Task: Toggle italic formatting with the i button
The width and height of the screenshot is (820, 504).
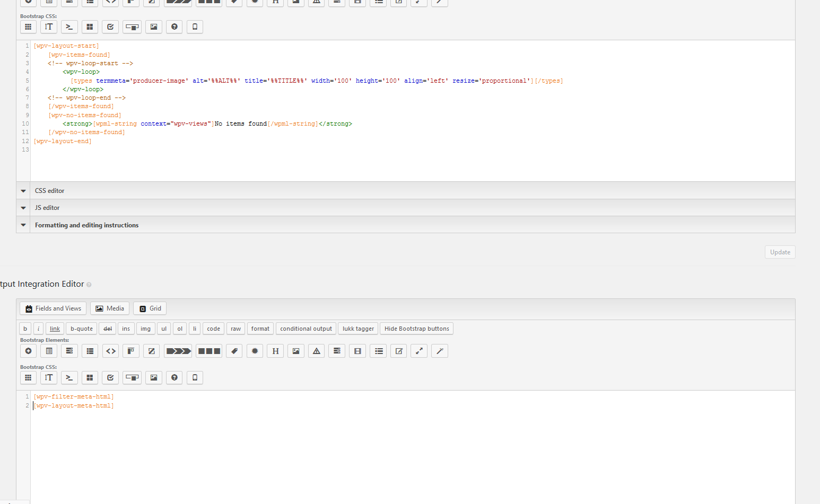Action: click(38, 328)
